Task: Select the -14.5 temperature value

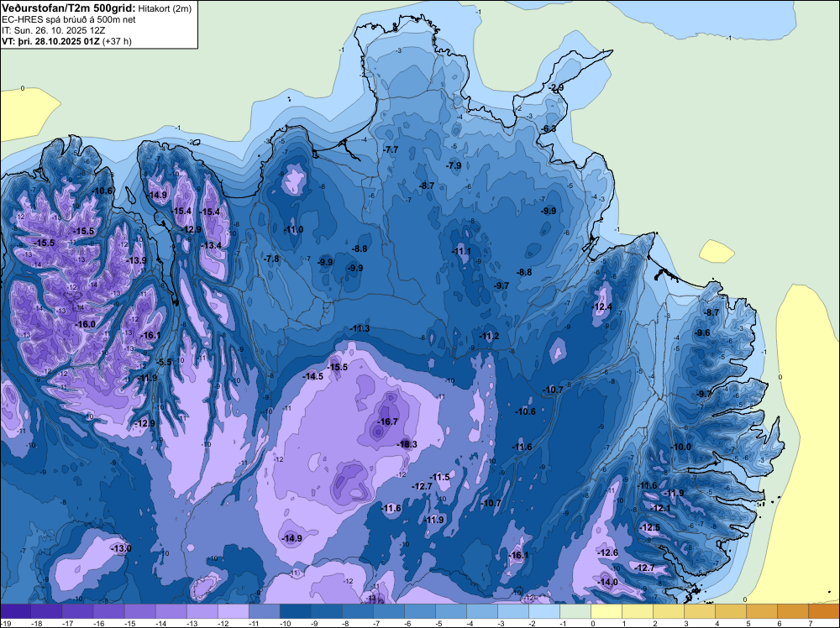Action: coord(312,376)
